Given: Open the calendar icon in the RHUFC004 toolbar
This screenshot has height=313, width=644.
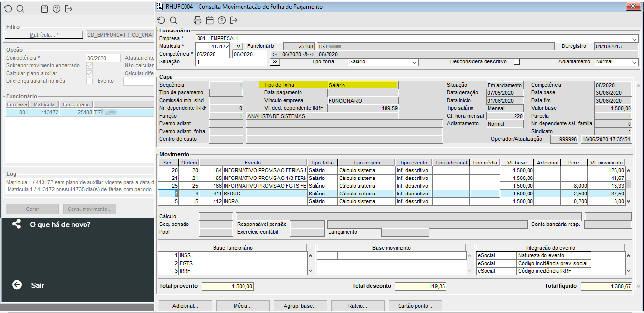Looking at the screenshot, I should [x=209, y=20].
